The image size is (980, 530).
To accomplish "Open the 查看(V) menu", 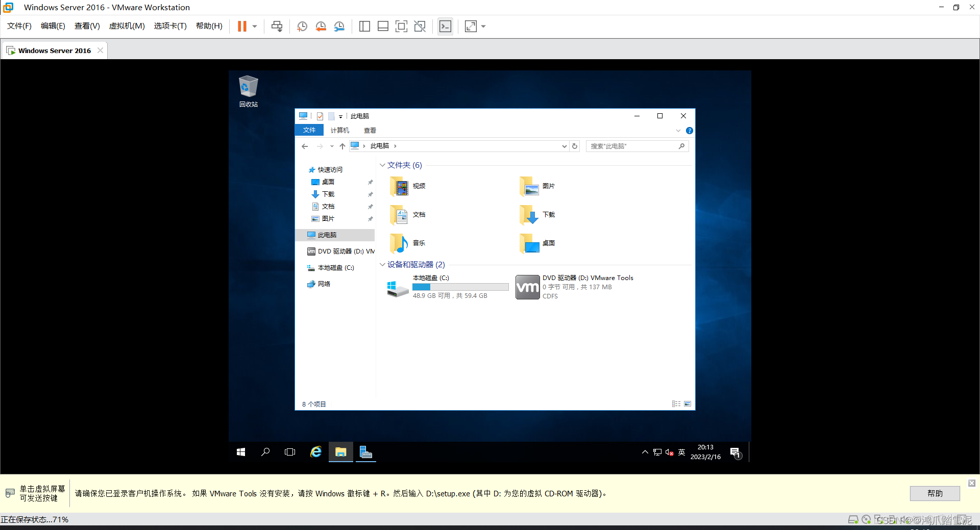I will [x=87, y=26].
